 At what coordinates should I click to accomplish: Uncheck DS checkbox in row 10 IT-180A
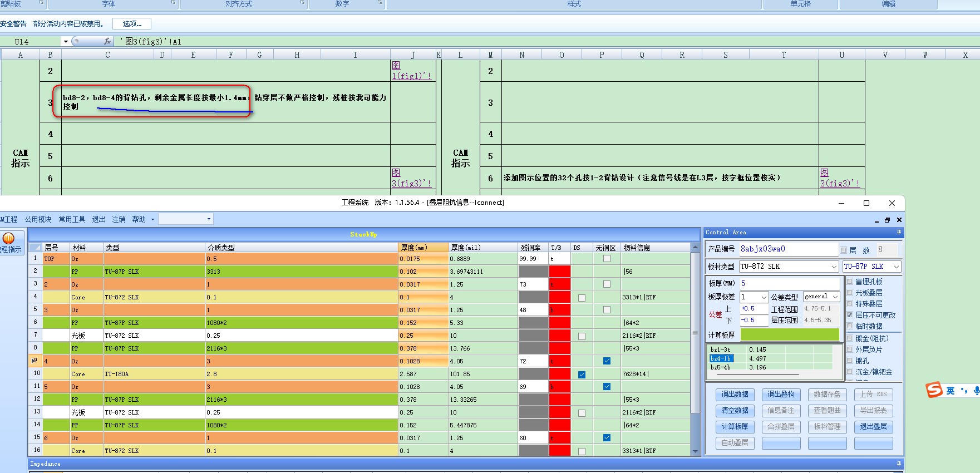pos(582,375)
